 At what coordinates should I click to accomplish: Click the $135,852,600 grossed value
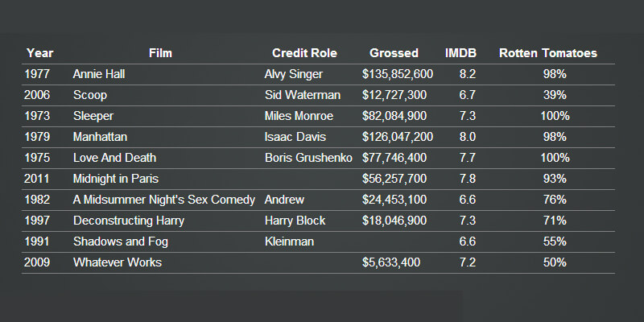point(398,74)
